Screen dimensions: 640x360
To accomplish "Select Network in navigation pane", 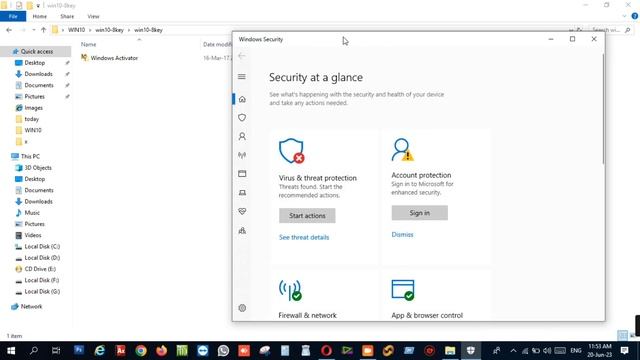I will (x=31, y=307).
